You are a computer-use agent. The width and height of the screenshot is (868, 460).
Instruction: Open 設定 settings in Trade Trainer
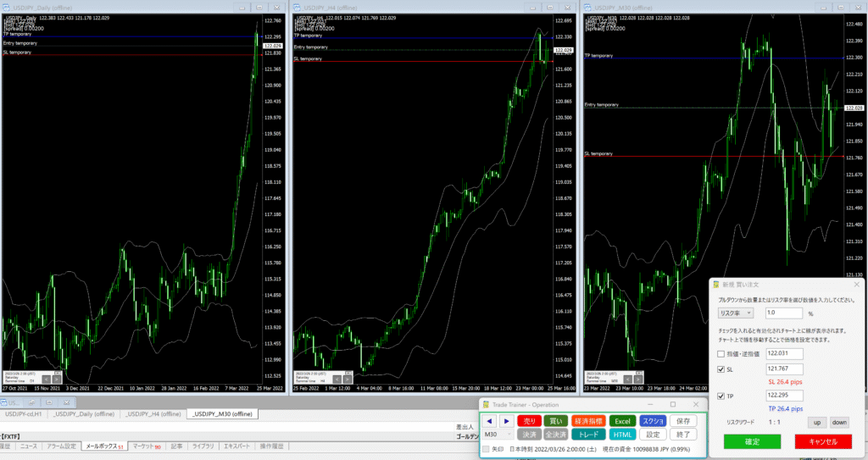click(x=653, y=435)
